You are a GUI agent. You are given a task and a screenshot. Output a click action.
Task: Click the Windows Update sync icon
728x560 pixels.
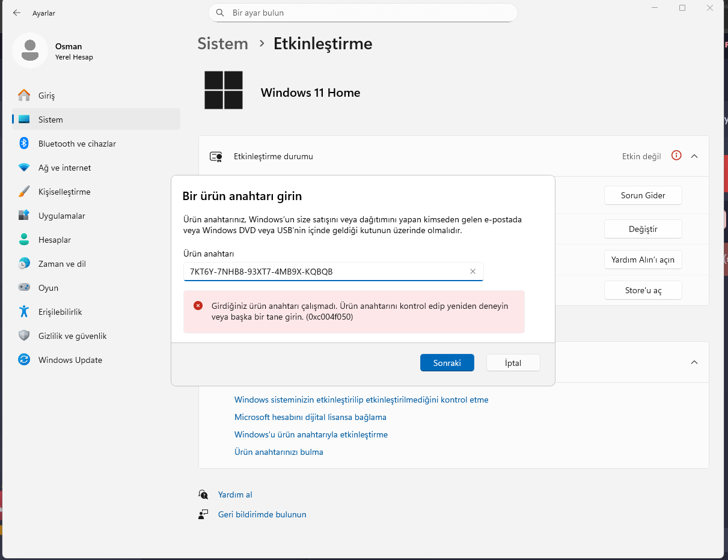pos(24,360)
